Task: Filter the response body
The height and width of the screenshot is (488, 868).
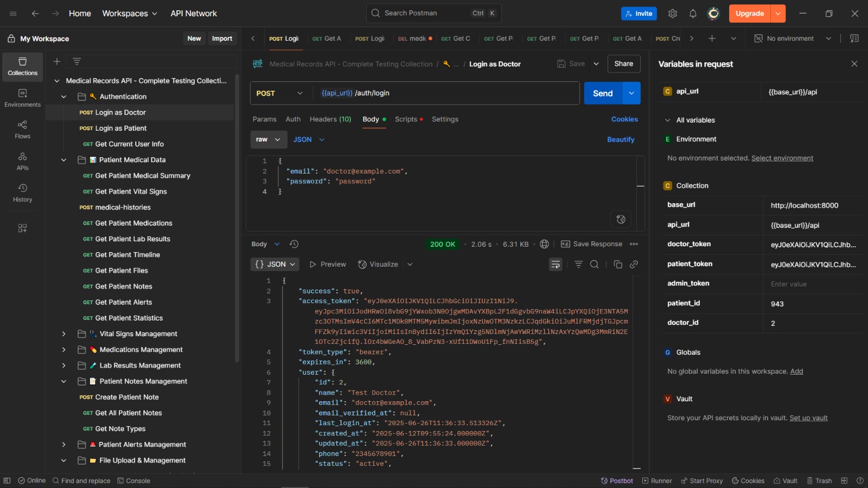Action: [578, 264]
